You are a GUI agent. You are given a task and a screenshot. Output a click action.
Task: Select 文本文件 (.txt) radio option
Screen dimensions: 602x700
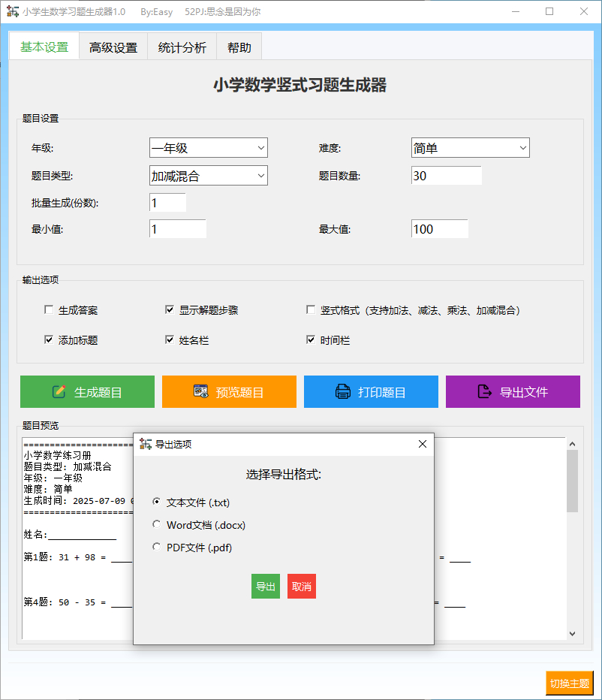click(x=156, y=501)
